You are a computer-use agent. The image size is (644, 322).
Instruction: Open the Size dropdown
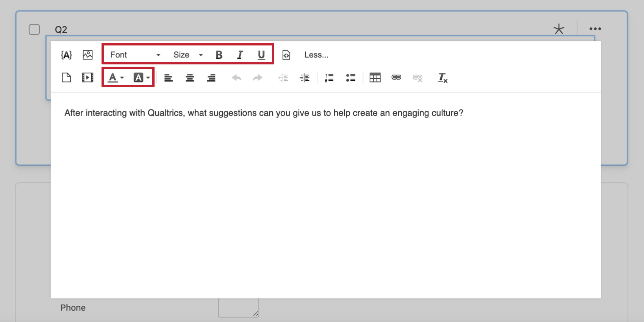click(x=188, y=55)
